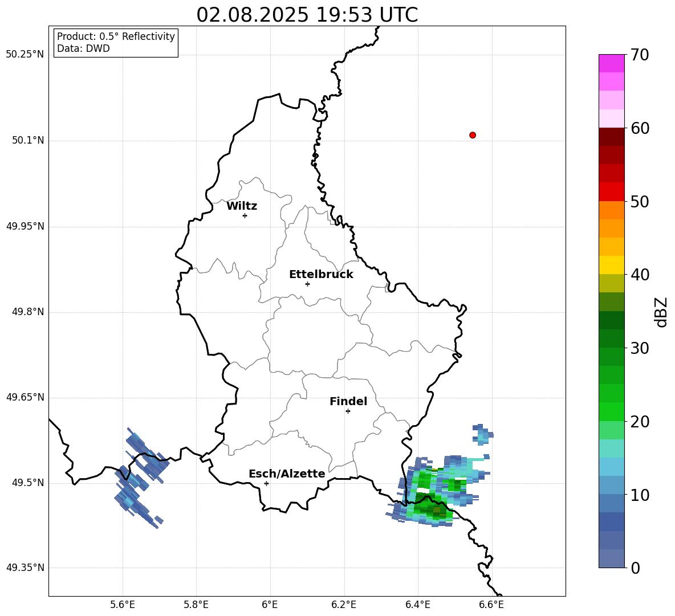Click the 20 tick on the colorbar
The image size is (675, 616).
tap(640, 422)
